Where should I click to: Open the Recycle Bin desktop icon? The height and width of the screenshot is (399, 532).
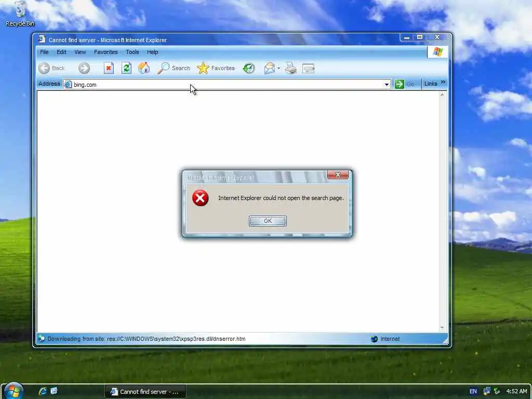[x=20, y=14]
